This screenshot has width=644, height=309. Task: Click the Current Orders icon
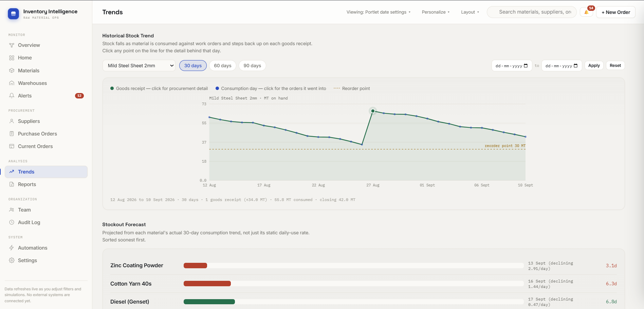pos(12,146)
